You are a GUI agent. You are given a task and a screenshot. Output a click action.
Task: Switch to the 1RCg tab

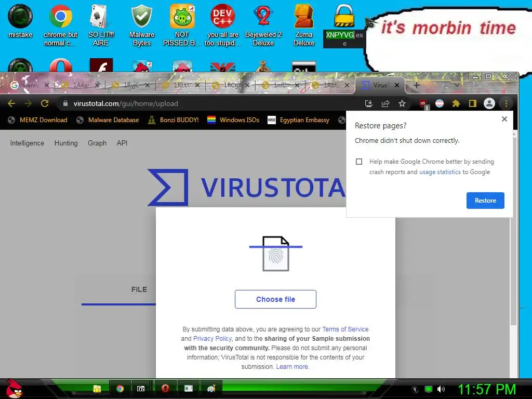(x=231, y=85)
